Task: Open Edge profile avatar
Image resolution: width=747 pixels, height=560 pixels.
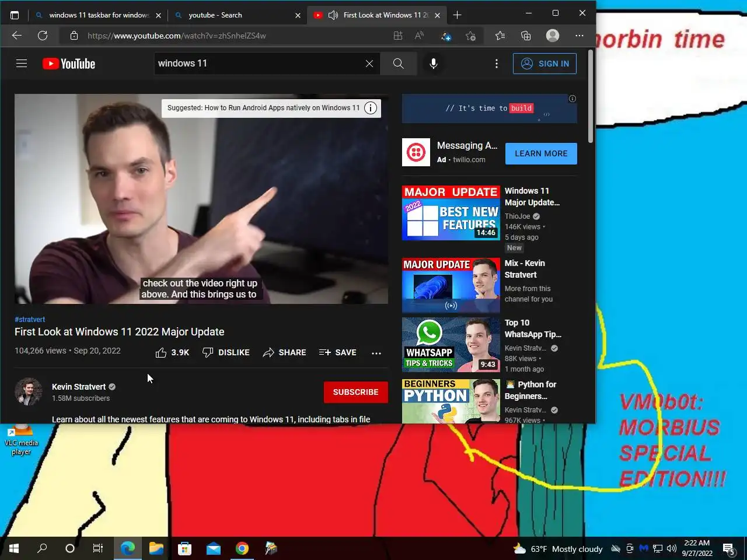Action: 553,36
